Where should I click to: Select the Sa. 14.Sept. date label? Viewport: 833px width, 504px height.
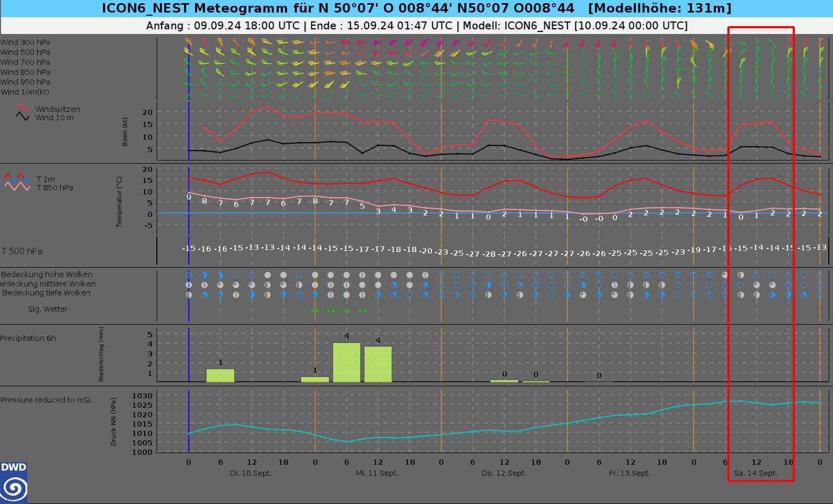pyautogui.click(x=756, y=473)
